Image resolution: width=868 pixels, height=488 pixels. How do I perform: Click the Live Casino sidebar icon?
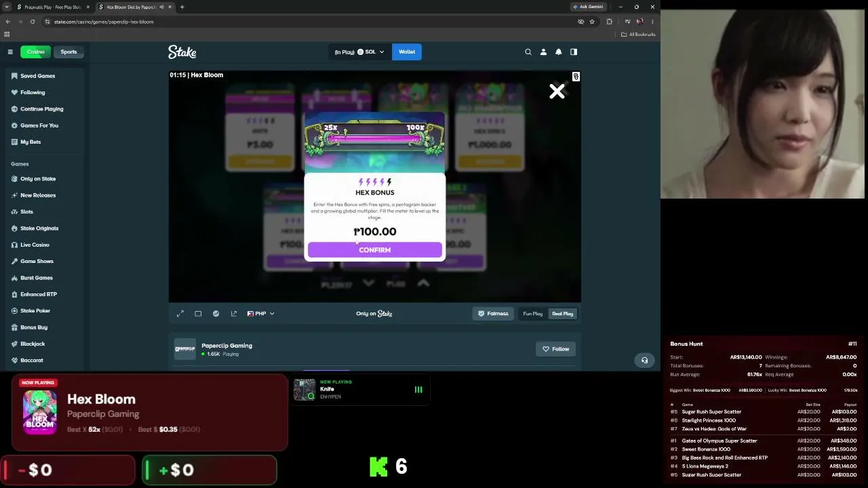[14, 245]
